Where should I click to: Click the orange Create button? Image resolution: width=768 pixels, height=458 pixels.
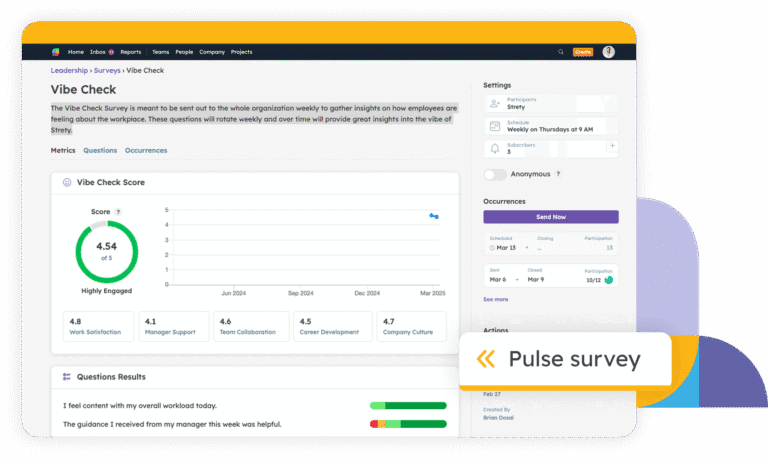(582, 52)
